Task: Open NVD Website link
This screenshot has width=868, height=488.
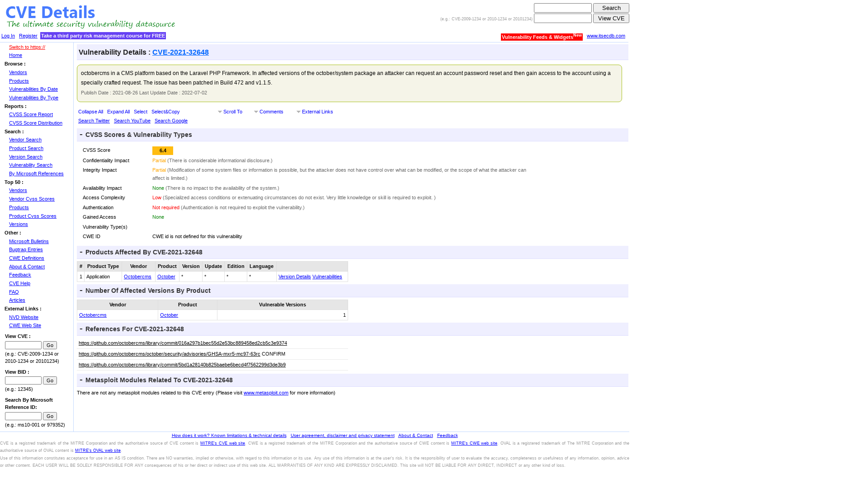Action: pos(24,317)
